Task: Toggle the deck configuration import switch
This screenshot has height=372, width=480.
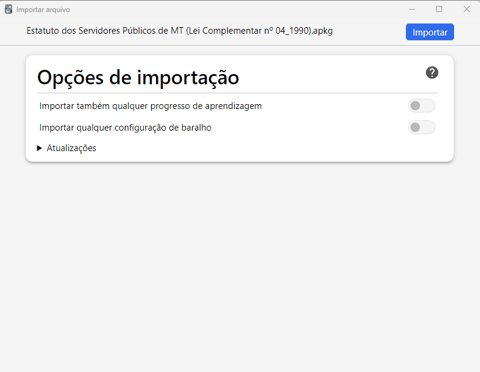Action: coord(422,127)
